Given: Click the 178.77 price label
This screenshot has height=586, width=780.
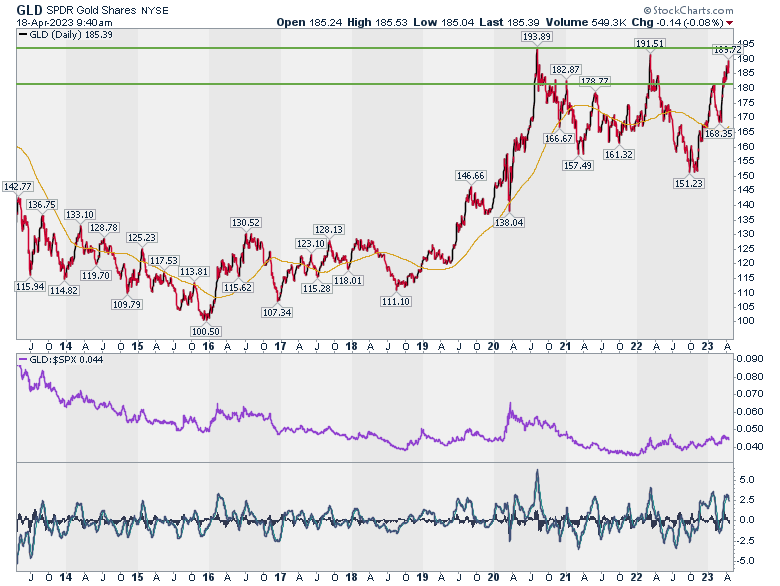Looking at the screenshot, I should click(595, 81).
